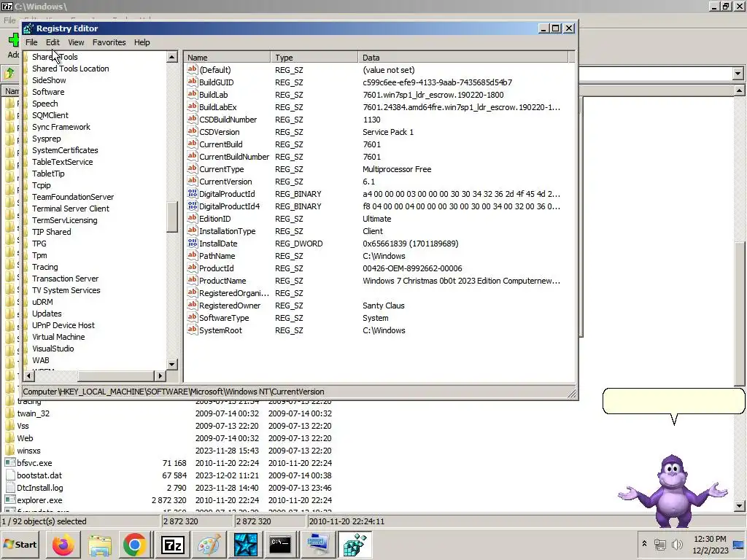Open Windows Explorer from the taskbar
This screenshot has height=560, width=747.
tap(99, 545)
